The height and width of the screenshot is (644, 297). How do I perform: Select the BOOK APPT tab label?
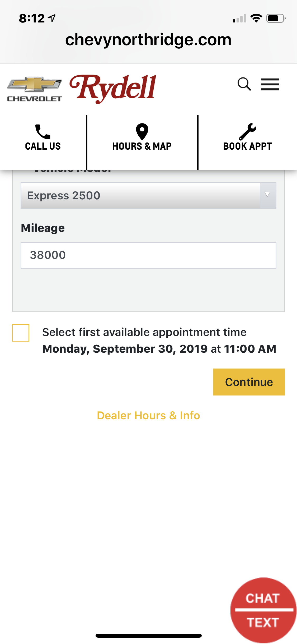point(247,146)
